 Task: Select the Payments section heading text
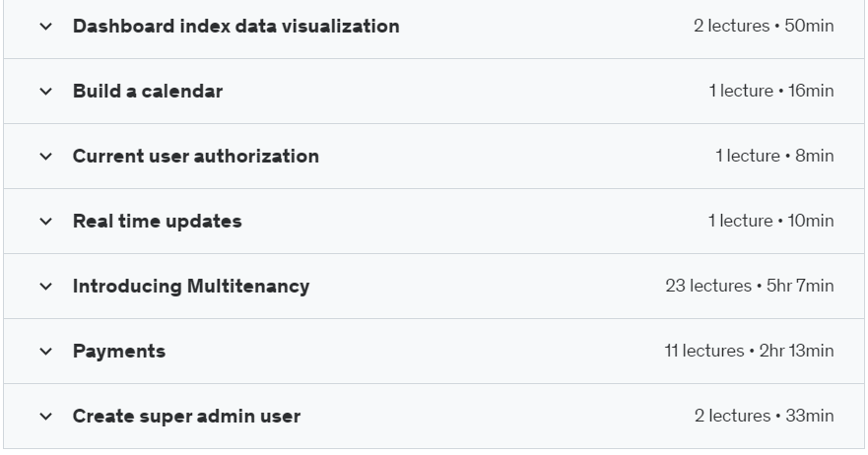point(119,351)
